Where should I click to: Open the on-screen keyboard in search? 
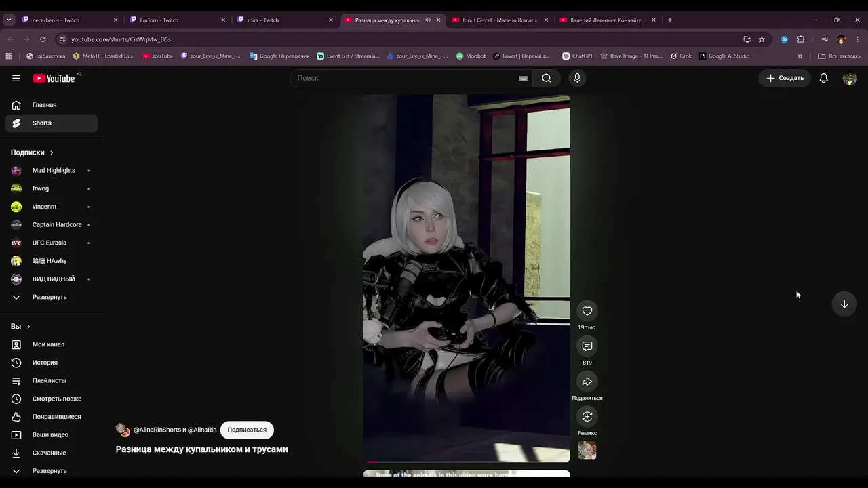pos(523,78)
